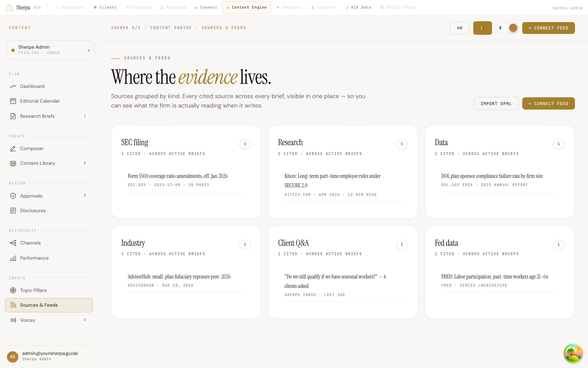588x368 pixels.
Task: Click the Client Q&A card count badge
Action: click(402, 245)
